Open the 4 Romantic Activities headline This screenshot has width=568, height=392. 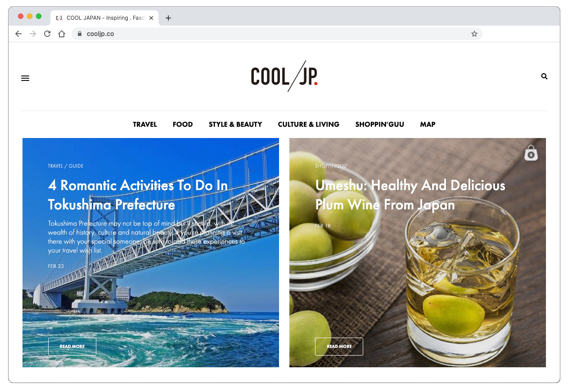(x=138, y=195)
